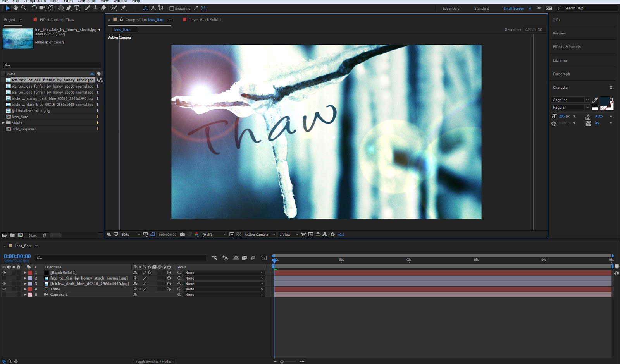
Task: Open the Composition Mini-Flowchart in timeline
Action: tap(214, 258)
